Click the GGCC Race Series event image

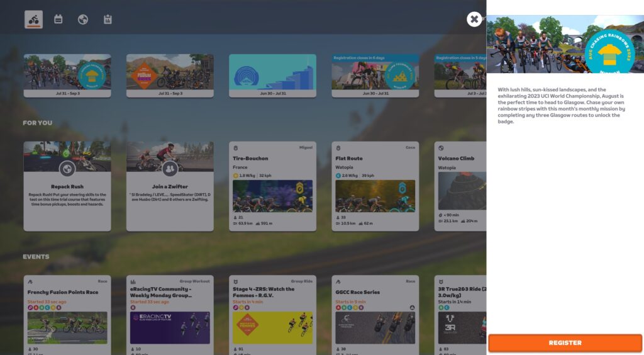point(375,327)
